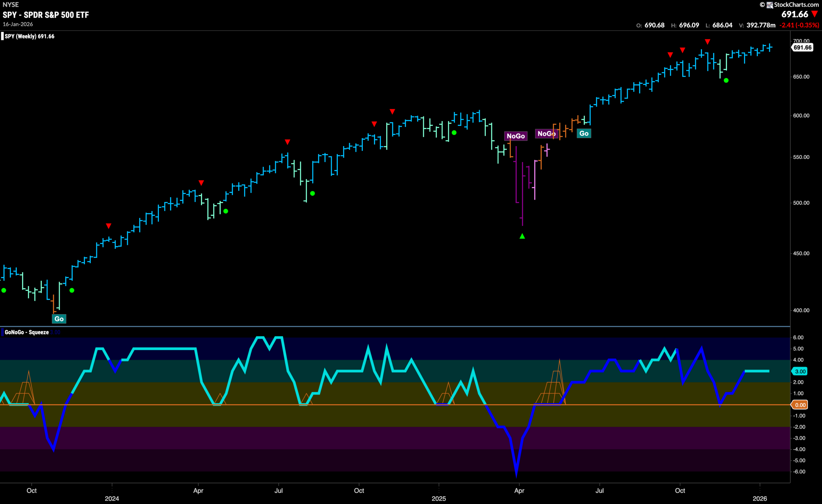Click the 691.66 price tag on the axis
This screenshot has height=504, width=822.
click(x=802, y=48)
